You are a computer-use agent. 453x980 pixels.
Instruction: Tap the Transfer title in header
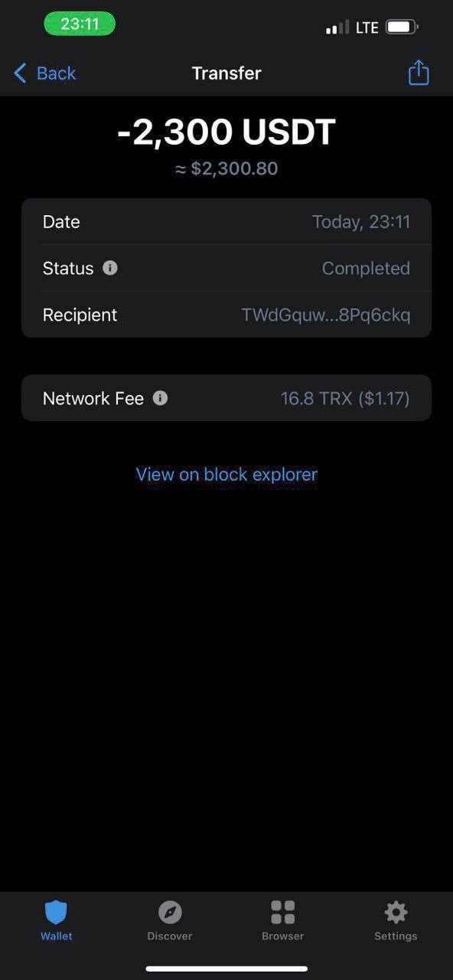click(226, 73)
